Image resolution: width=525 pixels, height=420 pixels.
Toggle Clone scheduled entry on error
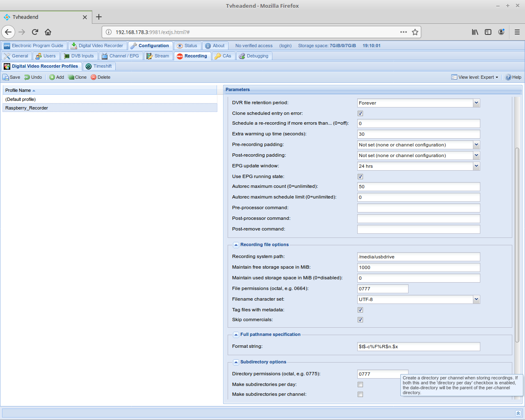[x=360, y=113]
